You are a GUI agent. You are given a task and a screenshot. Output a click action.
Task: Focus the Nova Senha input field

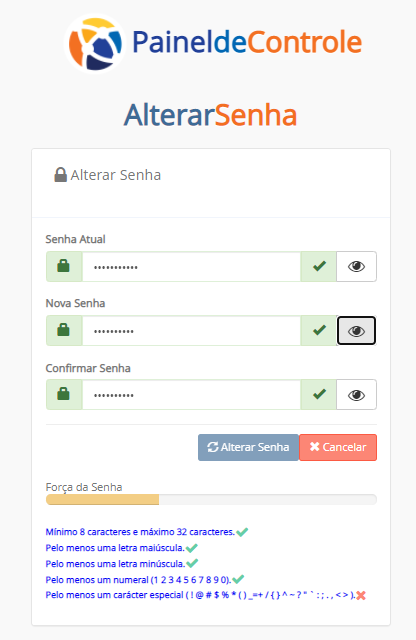(191, 331)
